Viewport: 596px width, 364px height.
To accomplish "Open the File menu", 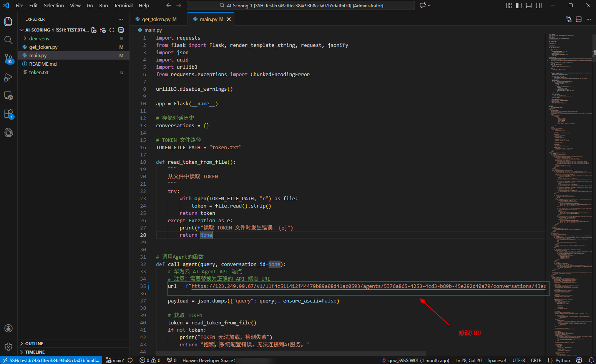I will pos(20,5).
